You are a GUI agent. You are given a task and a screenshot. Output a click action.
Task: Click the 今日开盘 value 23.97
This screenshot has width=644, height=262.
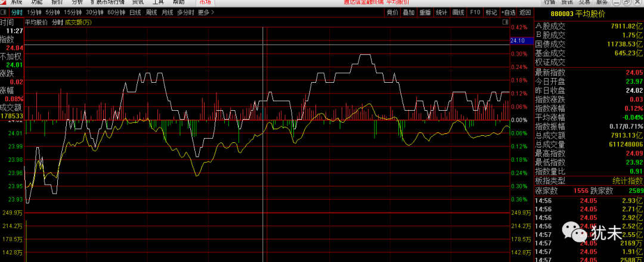click(634, 82)
